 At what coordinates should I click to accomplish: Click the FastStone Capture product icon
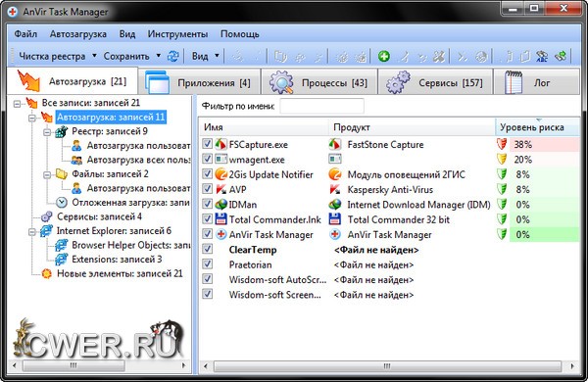[335, 144]
